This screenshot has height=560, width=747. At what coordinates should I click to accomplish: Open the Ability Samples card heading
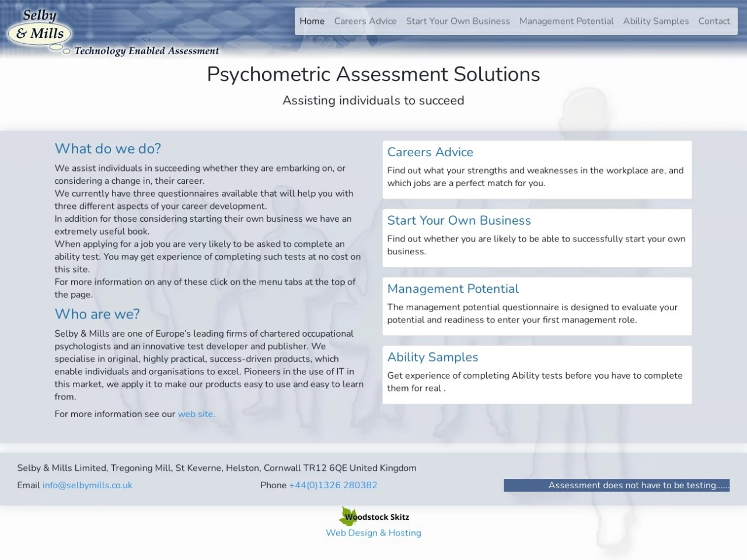coord(432,357)
